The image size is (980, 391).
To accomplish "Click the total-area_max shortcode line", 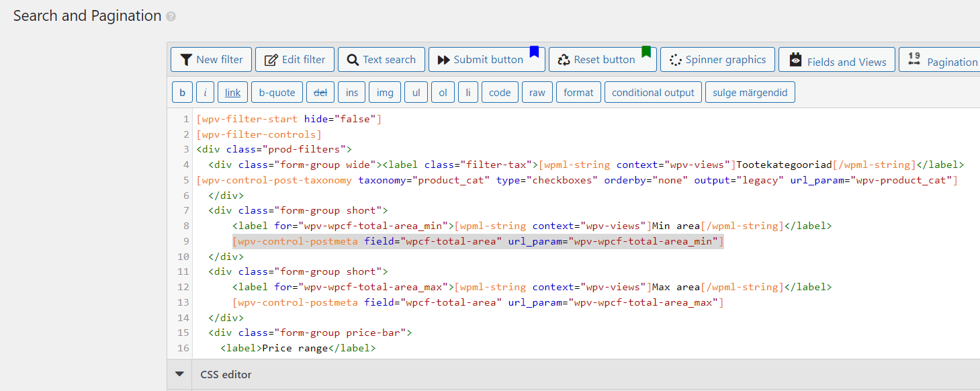I will 478,302.
